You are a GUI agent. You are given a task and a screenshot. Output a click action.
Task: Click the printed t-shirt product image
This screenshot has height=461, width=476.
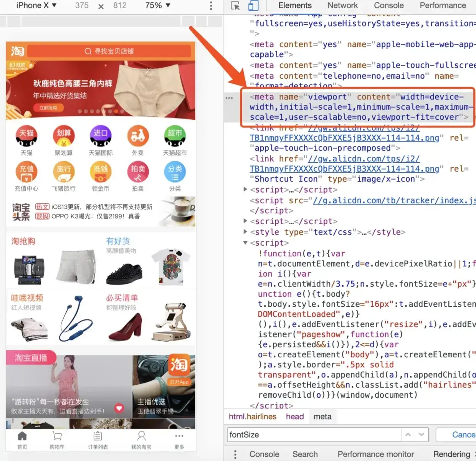pos(171,267)
